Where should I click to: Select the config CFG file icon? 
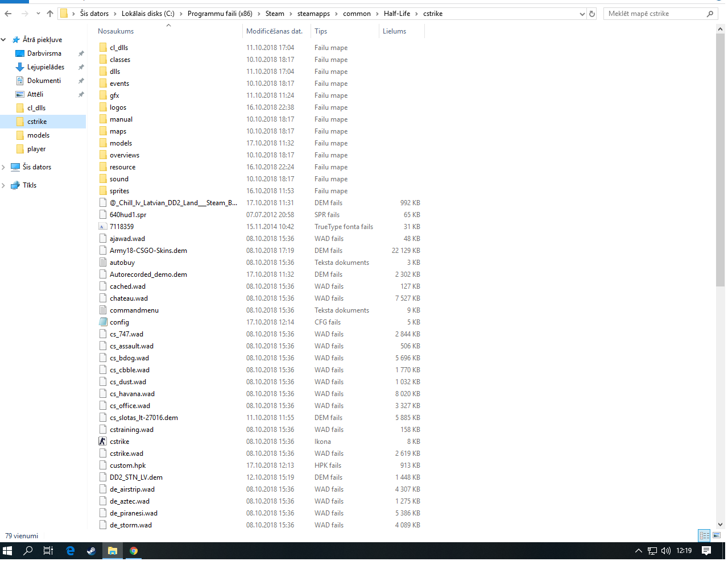pyautogui.click(x=103, y=322)
